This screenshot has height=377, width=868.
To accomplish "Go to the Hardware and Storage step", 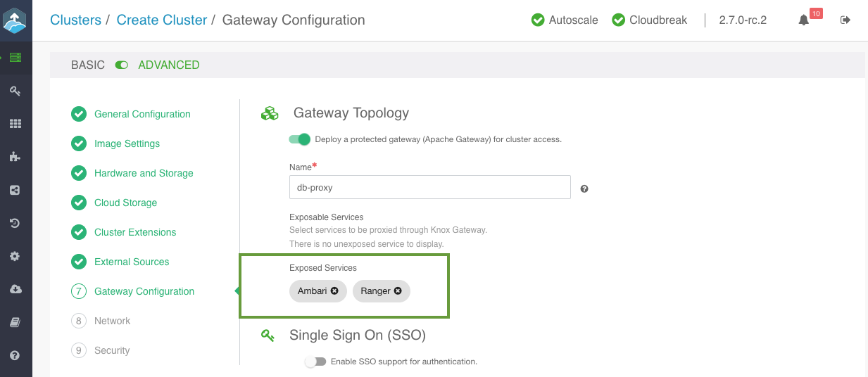I will point(144,173).
